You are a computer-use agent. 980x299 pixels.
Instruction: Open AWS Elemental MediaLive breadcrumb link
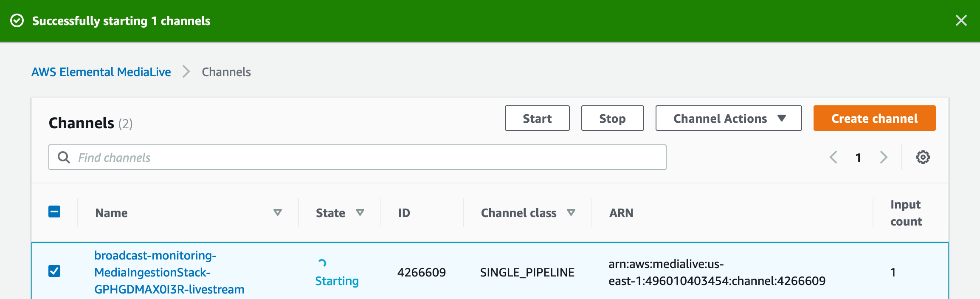(101, 72)
